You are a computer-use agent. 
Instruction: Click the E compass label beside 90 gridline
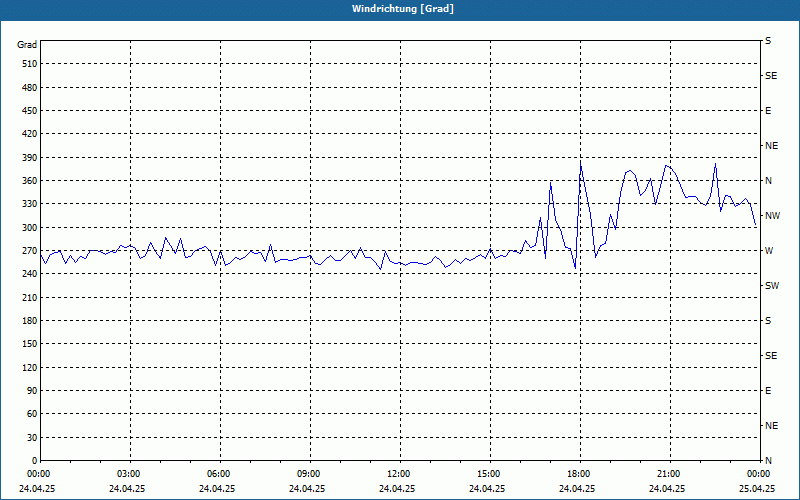[768, 391]
